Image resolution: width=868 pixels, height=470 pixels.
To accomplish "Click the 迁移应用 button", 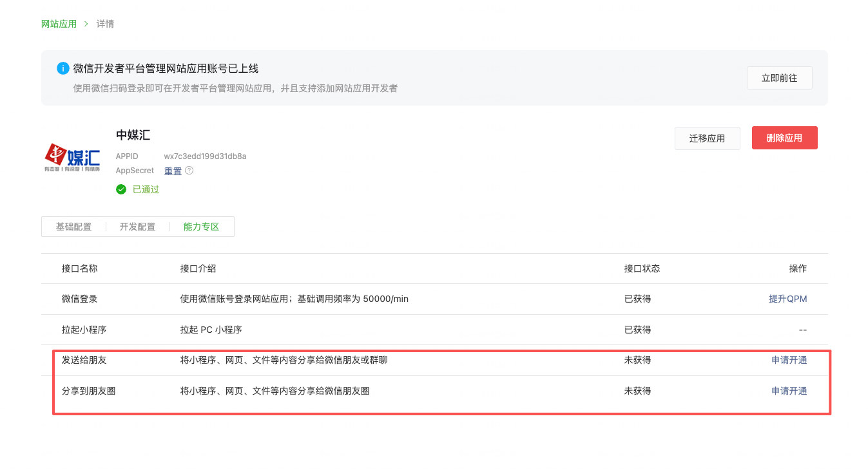I will click(707, 138).
